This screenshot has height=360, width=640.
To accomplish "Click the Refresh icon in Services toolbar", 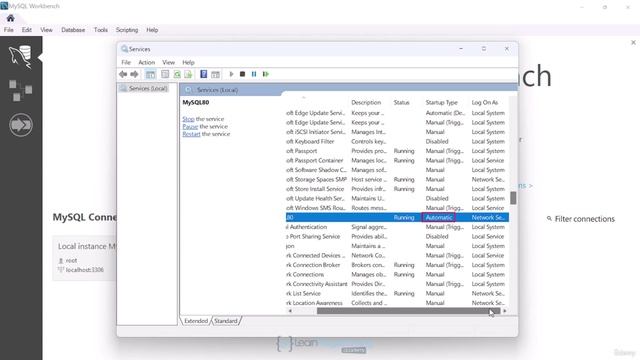I will [177, 74].
